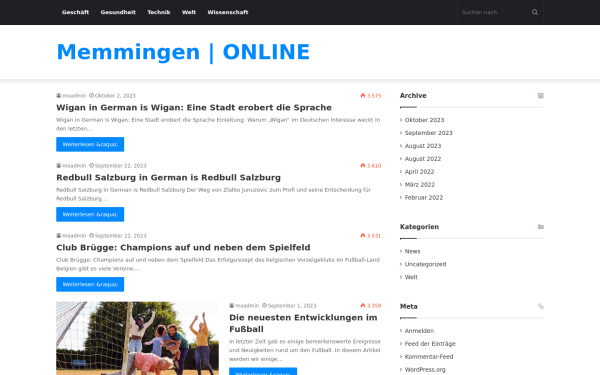
Task: Click author icon on the Redbull Salzburg post
Action: pos(59,166)
